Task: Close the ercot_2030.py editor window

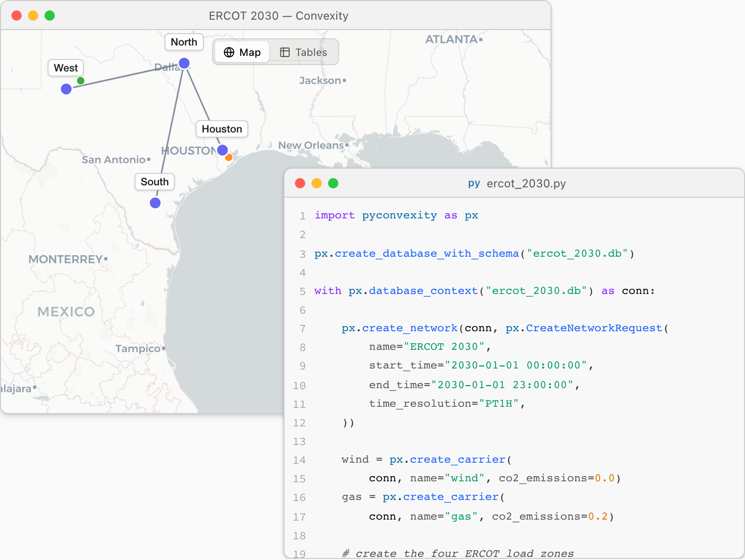Action: click(x=300, y=183)
